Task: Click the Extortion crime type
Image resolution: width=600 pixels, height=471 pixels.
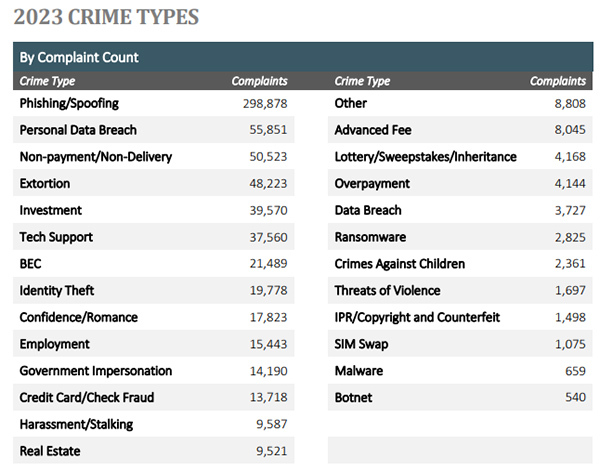Action: [46, 184]
